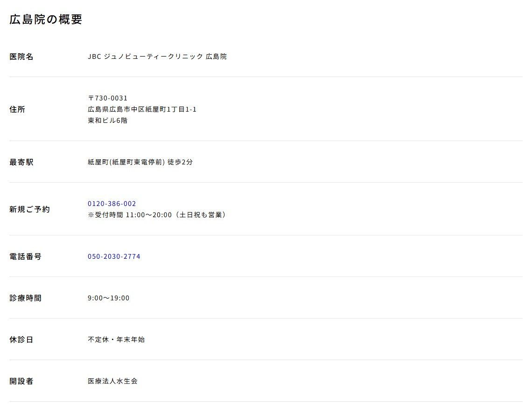
Task: Call the 0120-386-002 reservation number link
Action: [x=112, y=204]
